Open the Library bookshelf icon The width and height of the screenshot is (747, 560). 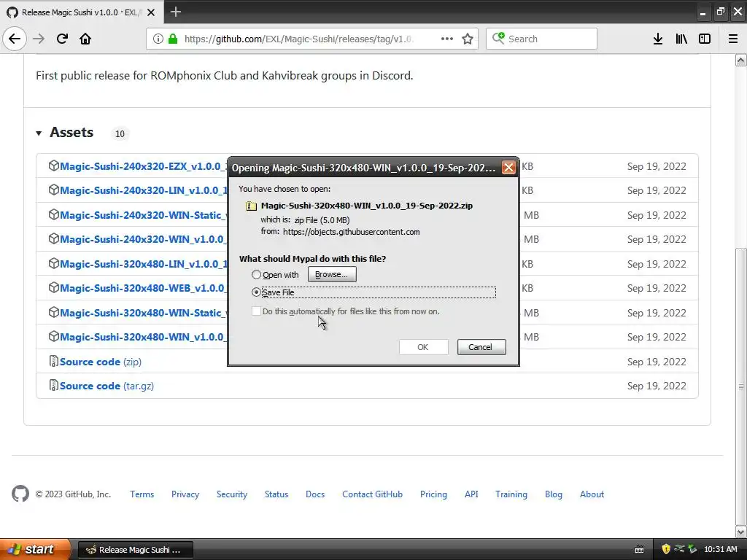tap(681, 39)
